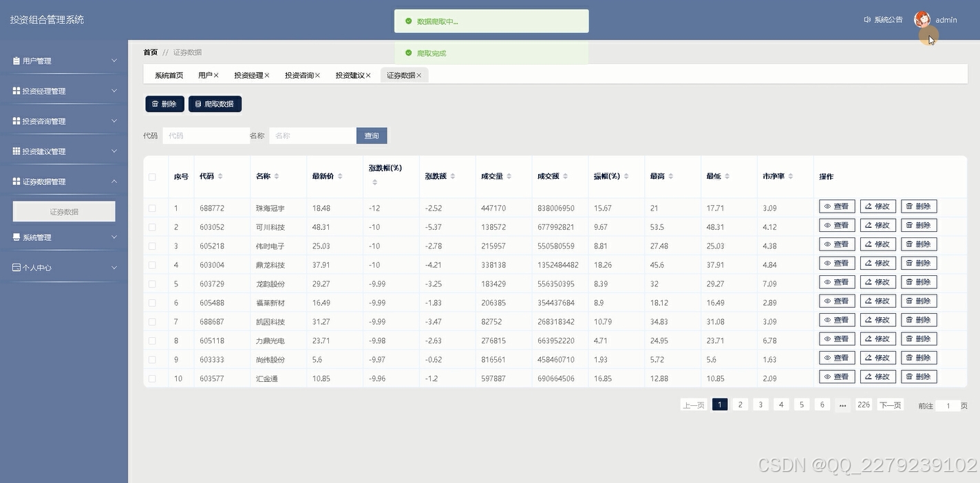Click the admin avatar image
The height and width of the screenshot is (483, 980).
coord(922,19)
